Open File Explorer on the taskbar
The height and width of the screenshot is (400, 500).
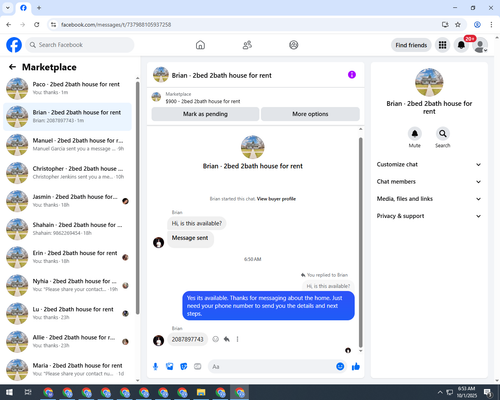coord(201,392)
